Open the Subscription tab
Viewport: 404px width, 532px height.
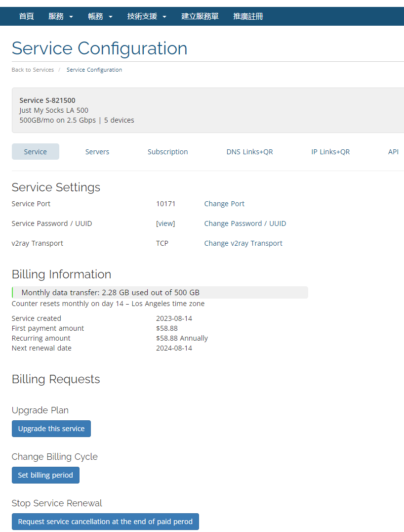tap(167, 152)
